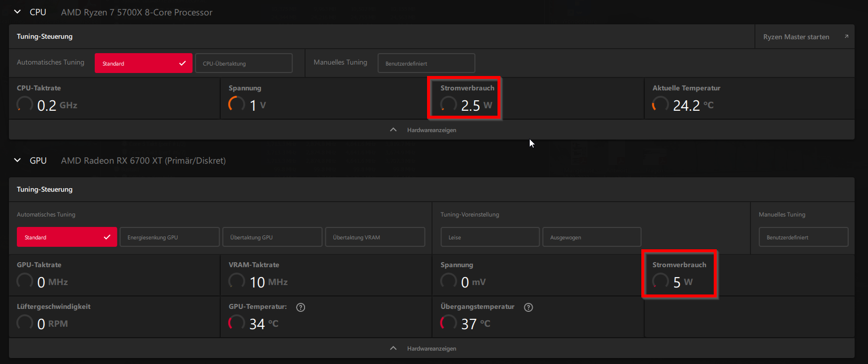Image resolution: width=868 pixels, height=364 pixels.
Task: Click the 0 RPM fan speed value
Action: click(53, 324)
